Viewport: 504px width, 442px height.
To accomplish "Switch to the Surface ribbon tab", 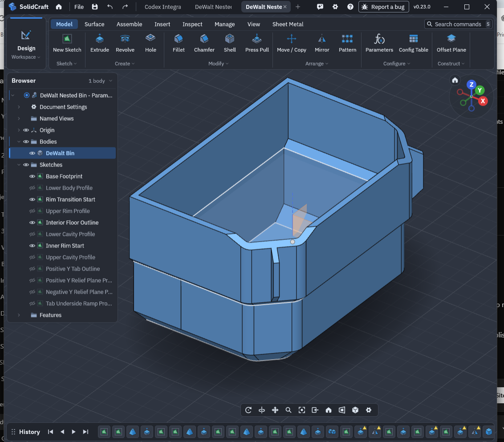I will [x=94, y=24].
